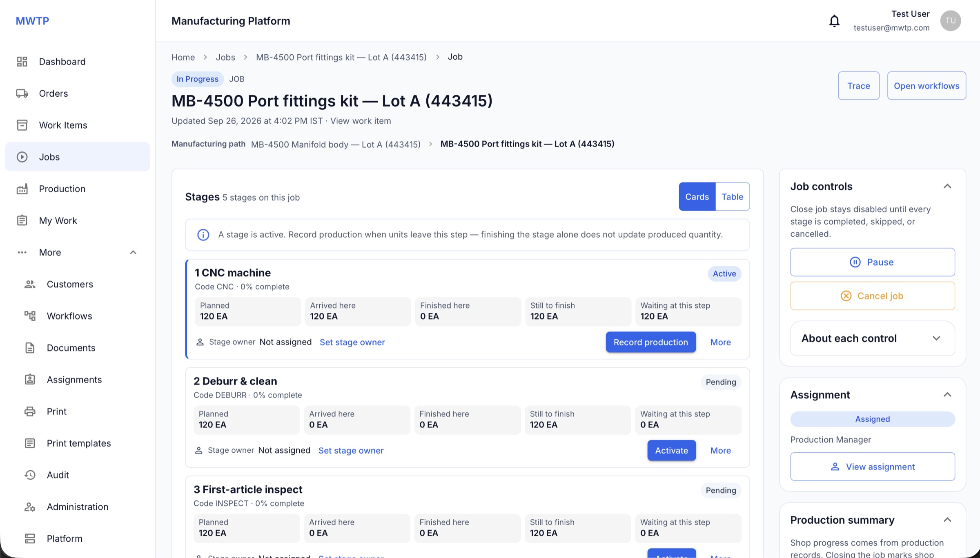The image size is (980, 558).
Task: Activate the Deburr & clean stage
Action: click(x=671, y=451)
